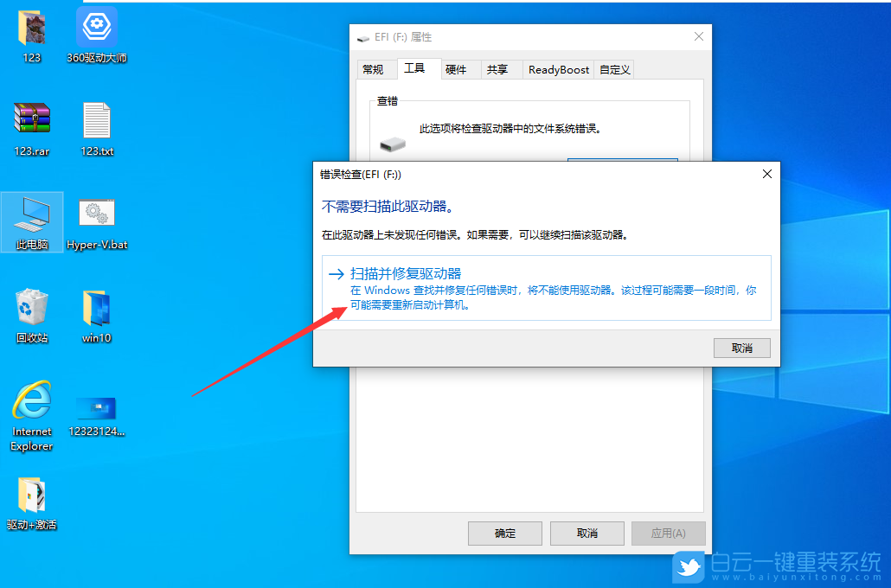Screen dimensions: 891x588
Task: Open the win10 folder on the desktop
Action: (x=96, y=309)
